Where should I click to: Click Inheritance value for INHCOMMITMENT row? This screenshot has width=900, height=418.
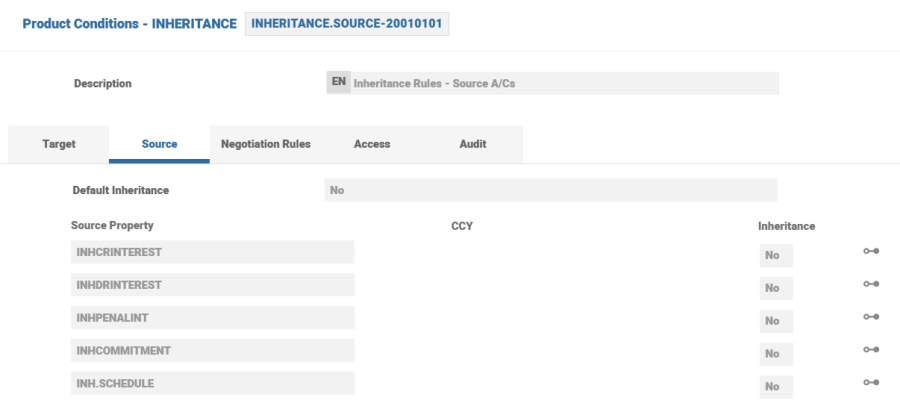point(775,353)
